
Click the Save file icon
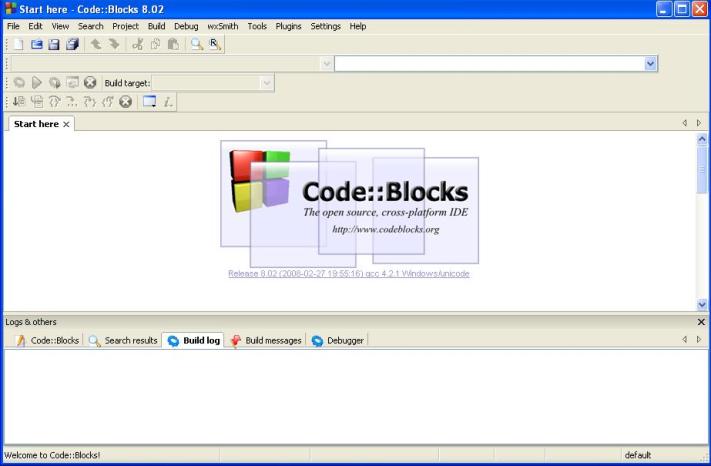click(x=54, y=44)
